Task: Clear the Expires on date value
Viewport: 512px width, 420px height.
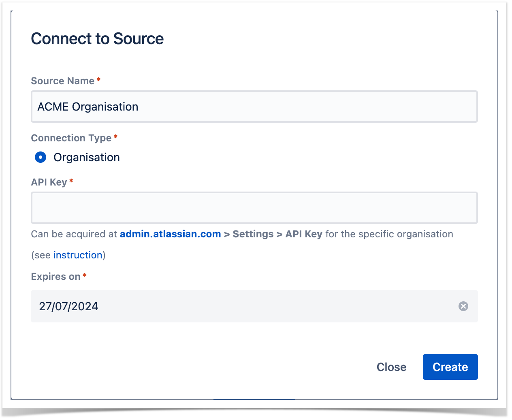Action: 463,306
